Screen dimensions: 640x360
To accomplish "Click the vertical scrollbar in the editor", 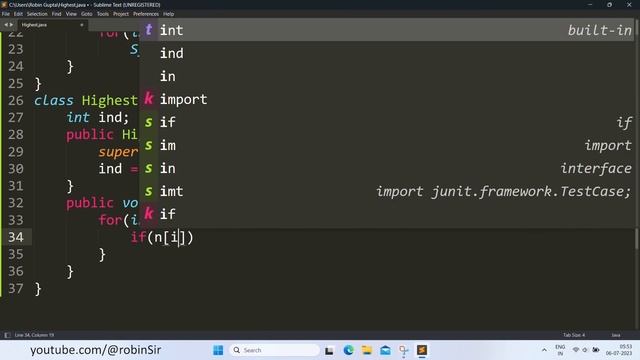I will click(x=637, y=239).
